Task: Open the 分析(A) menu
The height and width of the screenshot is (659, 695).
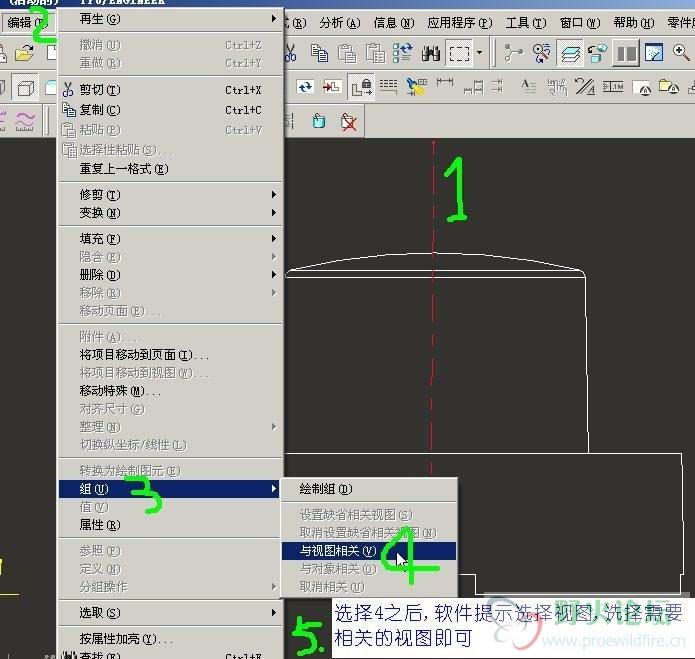Action: 340,23
